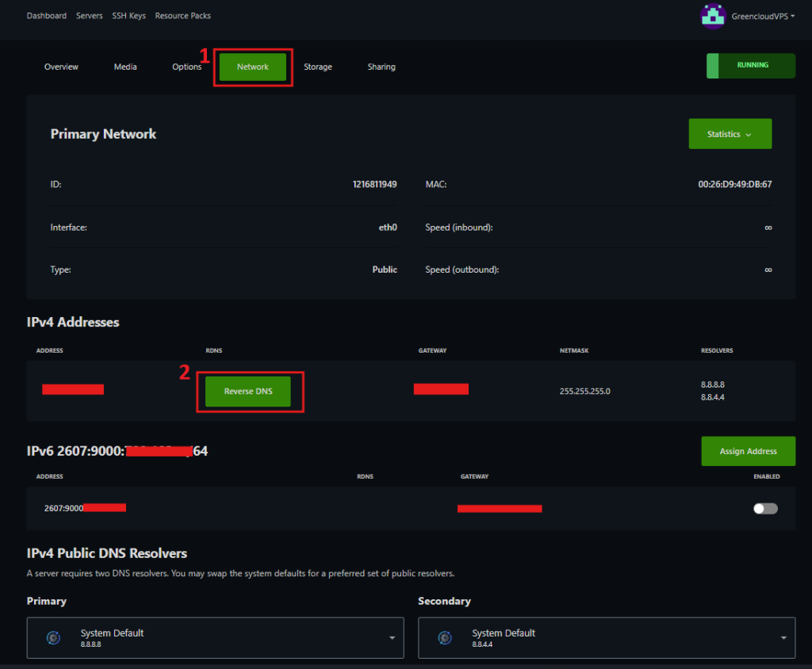
Task: Click the IPv4 Public DNS Resolvers heading
Action: pos(107,553)
